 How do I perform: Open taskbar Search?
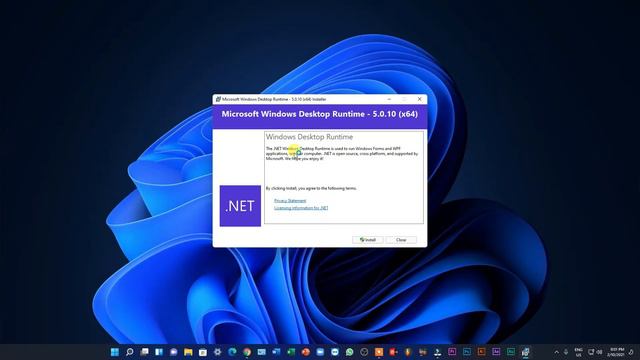[129, 352]
